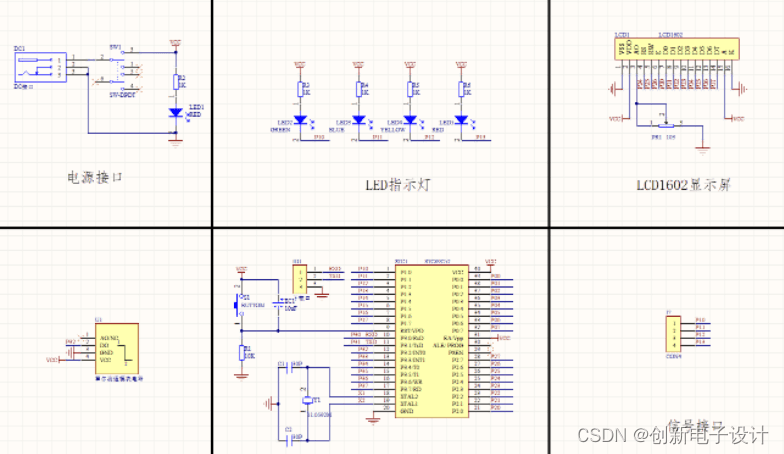
Task: Click the ground symbol below LED1
Action: [x=175, y=143]
